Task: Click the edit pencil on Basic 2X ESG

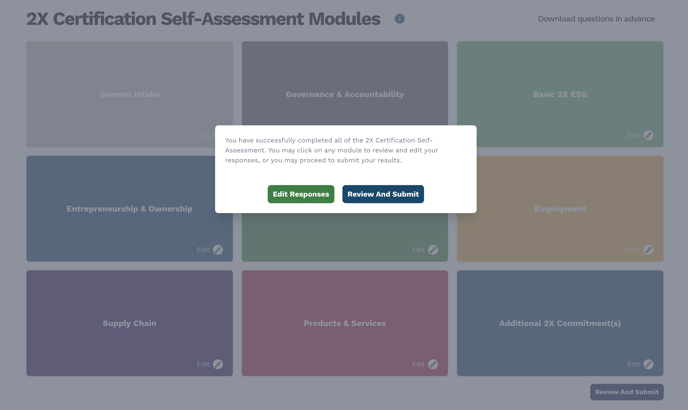Action: click(648, 135)
